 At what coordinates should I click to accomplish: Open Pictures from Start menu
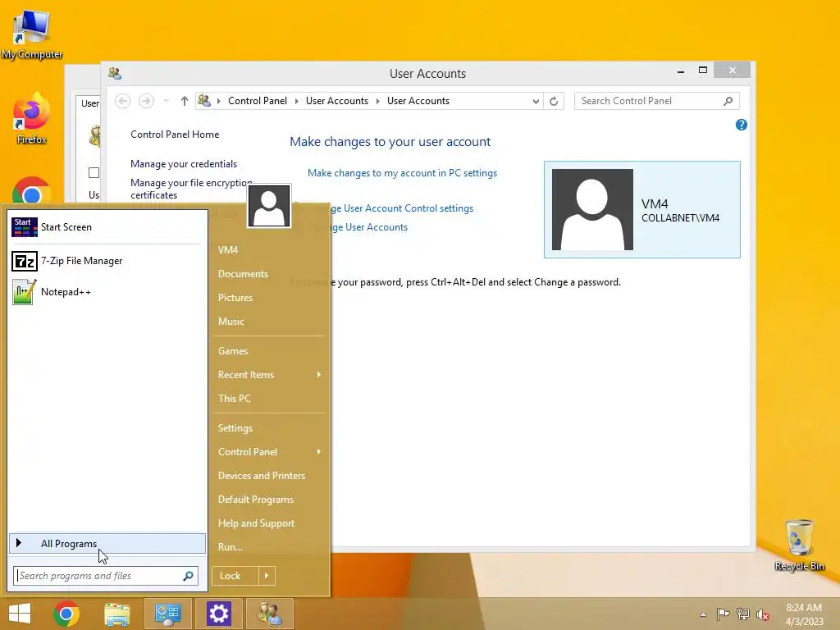pos(235,297)
